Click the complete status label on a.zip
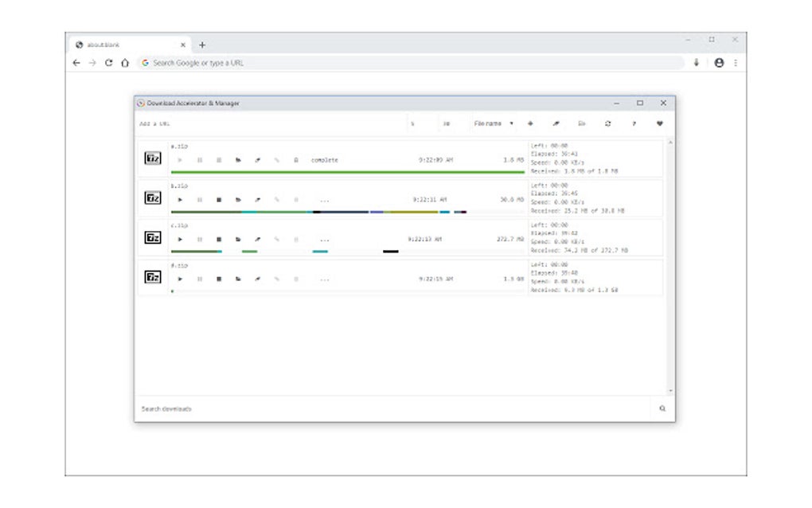 tap(324, 160)
